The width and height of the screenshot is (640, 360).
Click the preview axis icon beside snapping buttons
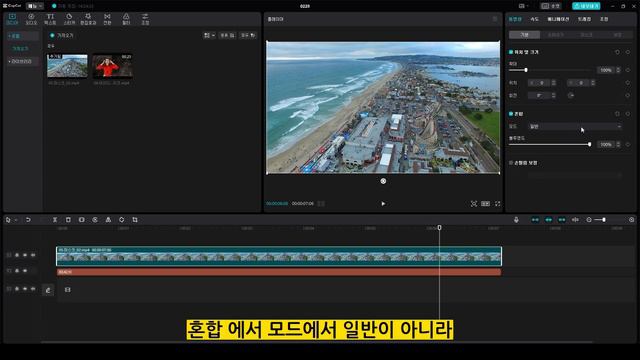coord(575,220)
